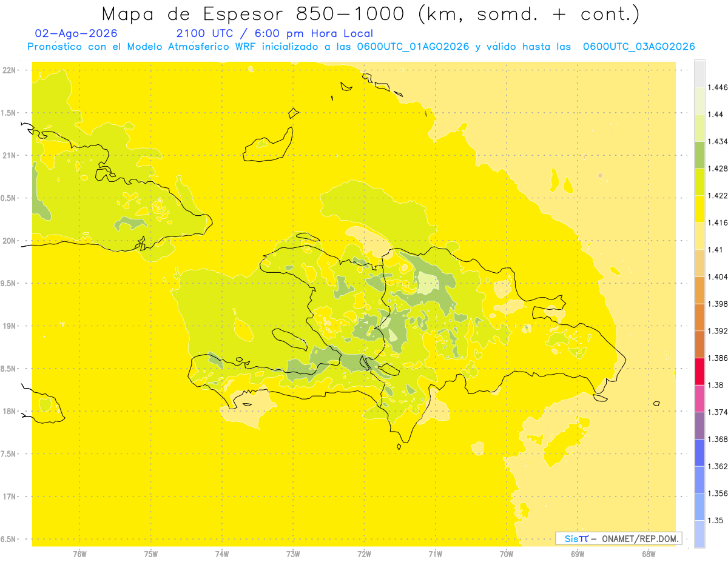Click the '17N' latitude label
Image resolution: width=728 pixels, height=562 pixels.
pos(9,497)
